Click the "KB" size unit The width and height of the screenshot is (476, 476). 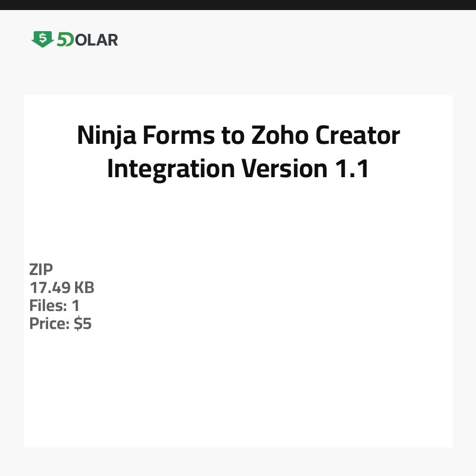tap(84, 288)
